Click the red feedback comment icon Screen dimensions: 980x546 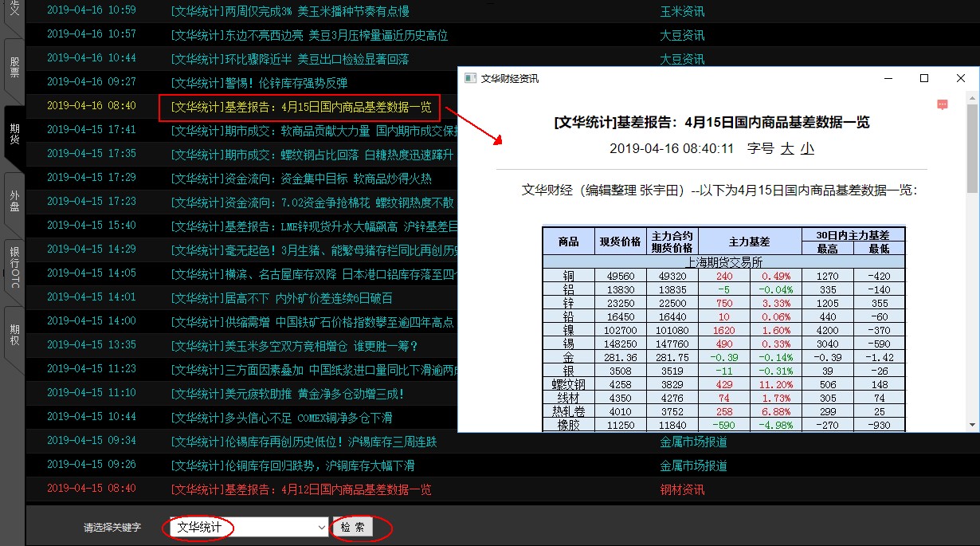click(x=942, y=104)
